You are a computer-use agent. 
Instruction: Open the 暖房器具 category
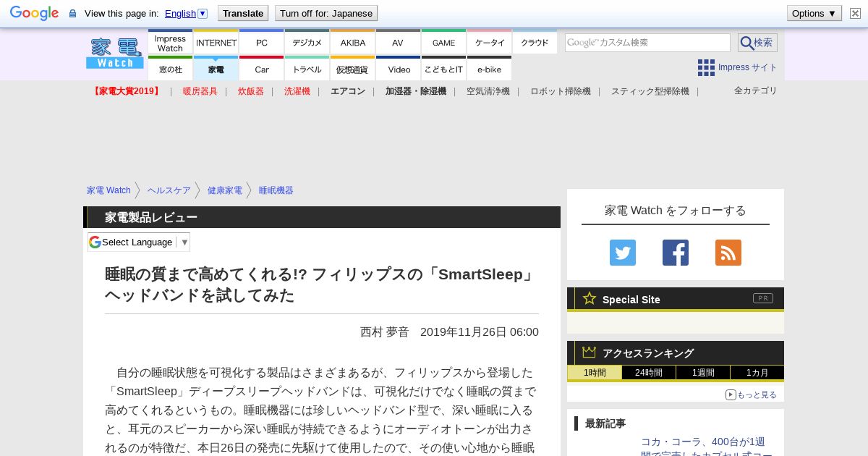click(x=200, y=91)
